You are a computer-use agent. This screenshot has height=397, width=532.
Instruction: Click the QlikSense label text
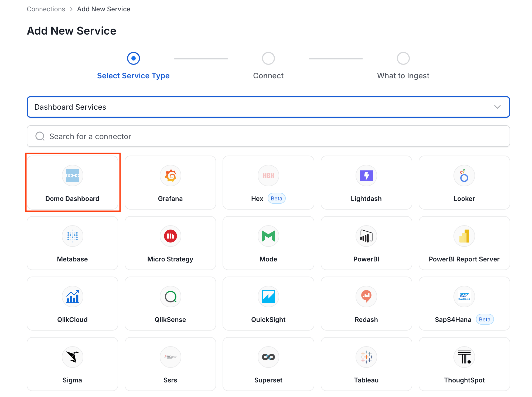[x=170, y=319]
